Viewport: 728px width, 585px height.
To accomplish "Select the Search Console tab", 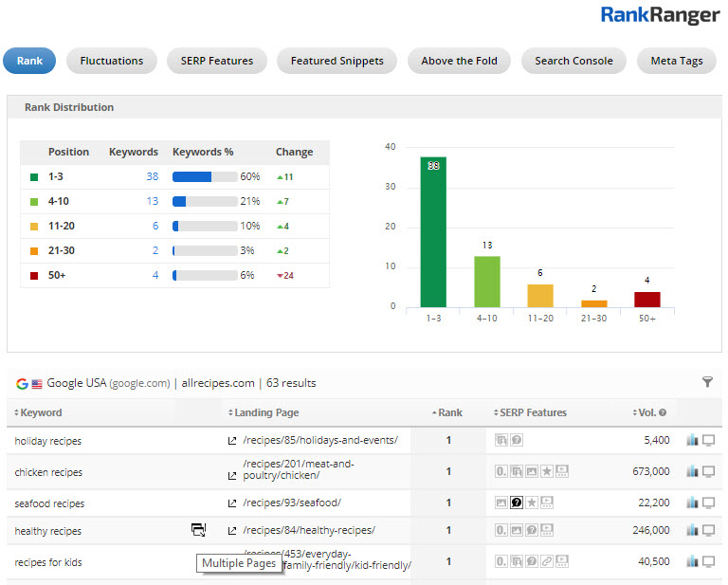I will [573, 61].
